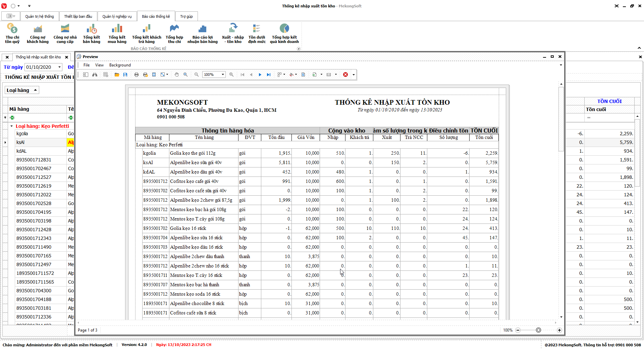Viewport: 644px width, 349px height.
Task: Click the Save icon in preview toolbar
Action: (125, 74)
